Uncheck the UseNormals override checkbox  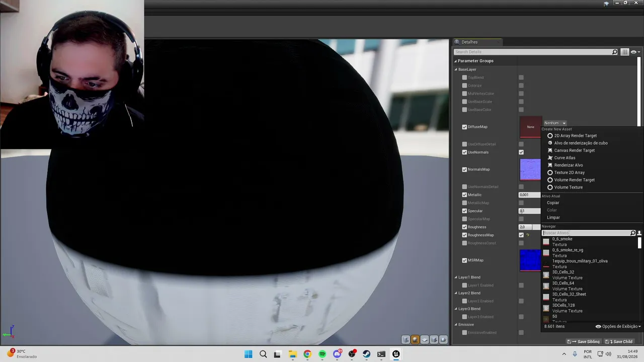click(464, 152)
